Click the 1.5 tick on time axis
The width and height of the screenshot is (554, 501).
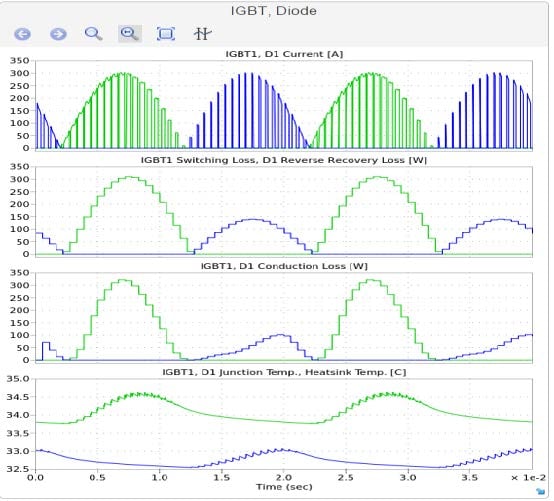[x=222, y=478]
